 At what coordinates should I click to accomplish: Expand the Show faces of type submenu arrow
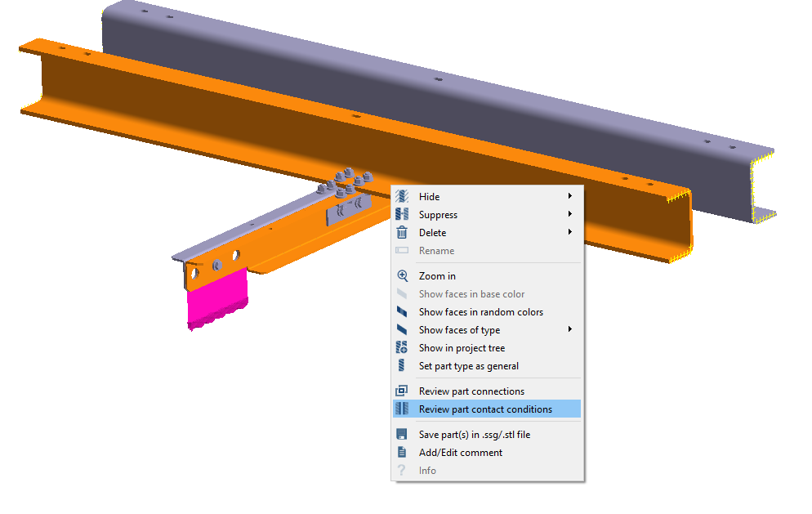569,329
